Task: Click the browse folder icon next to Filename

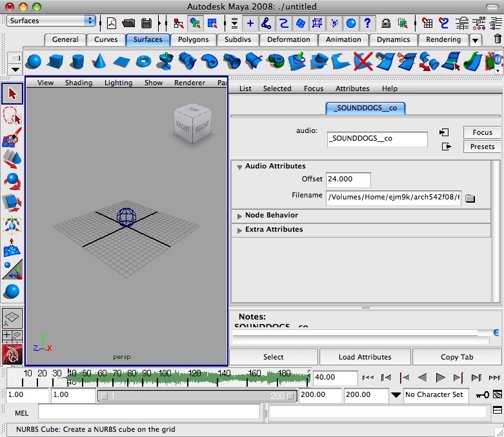Action: (x=470, y=198)
